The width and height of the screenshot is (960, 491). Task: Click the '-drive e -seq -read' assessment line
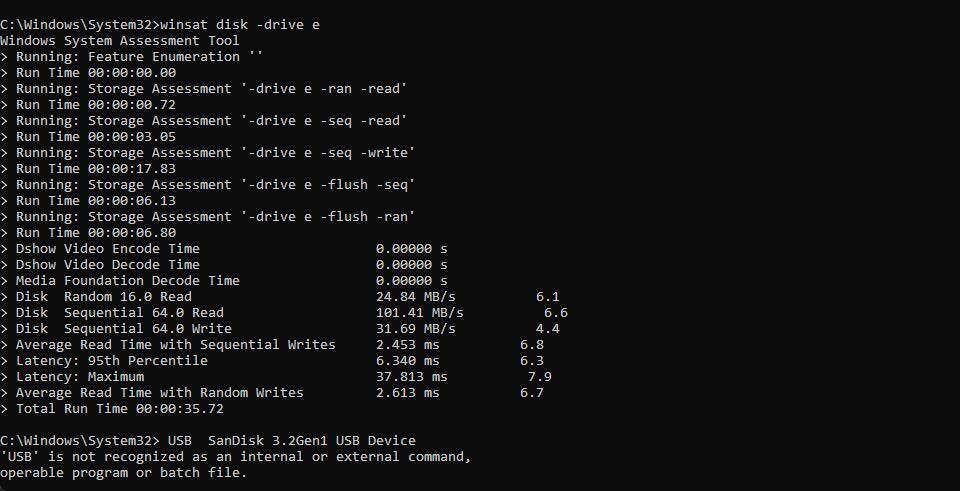coord(211,121)
